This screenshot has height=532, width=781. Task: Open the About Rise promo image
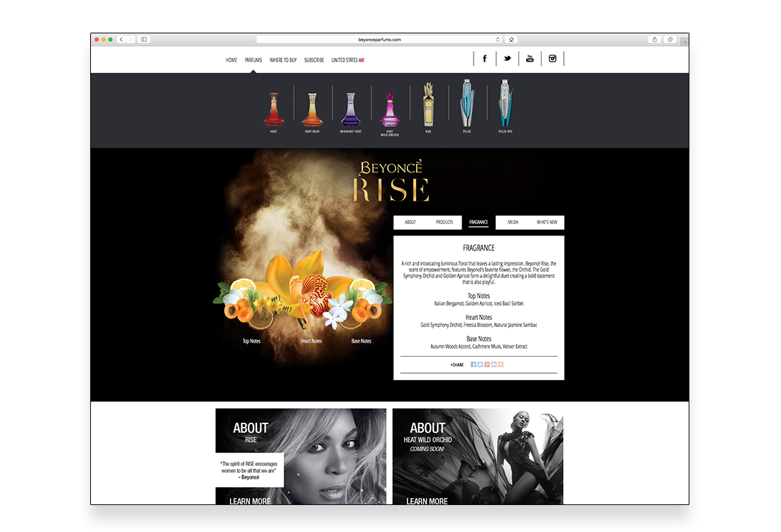[301, 456]
